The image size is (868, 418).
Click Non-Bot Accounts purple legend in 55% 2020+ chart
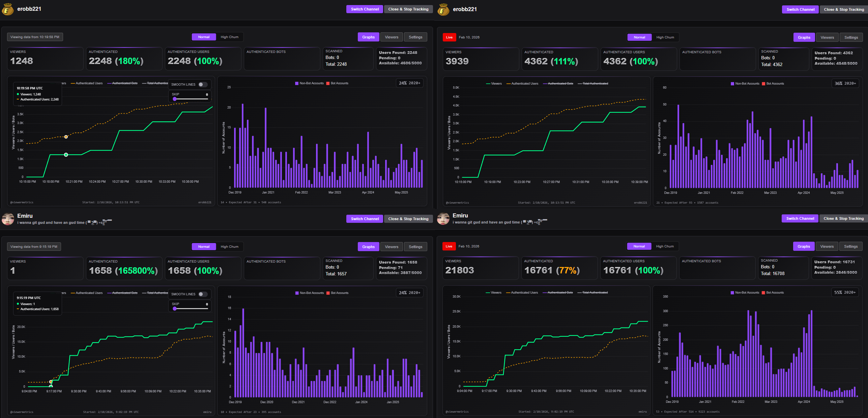coord(732,293)
